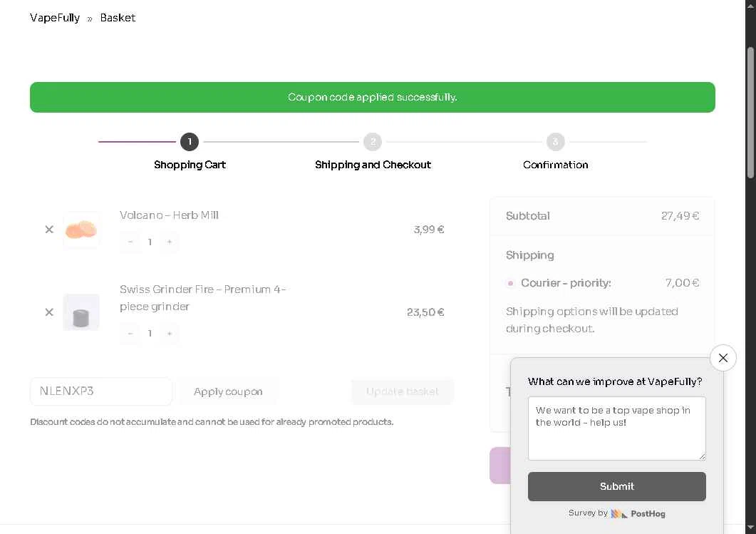Select the Courier - priority shipping option
The image size is (756, 534).
point(510,283)
